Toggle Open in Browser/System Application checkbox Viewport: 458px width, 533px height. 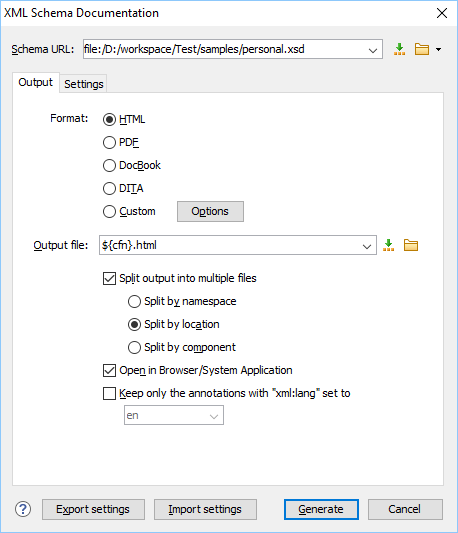(x=109, y=371)
